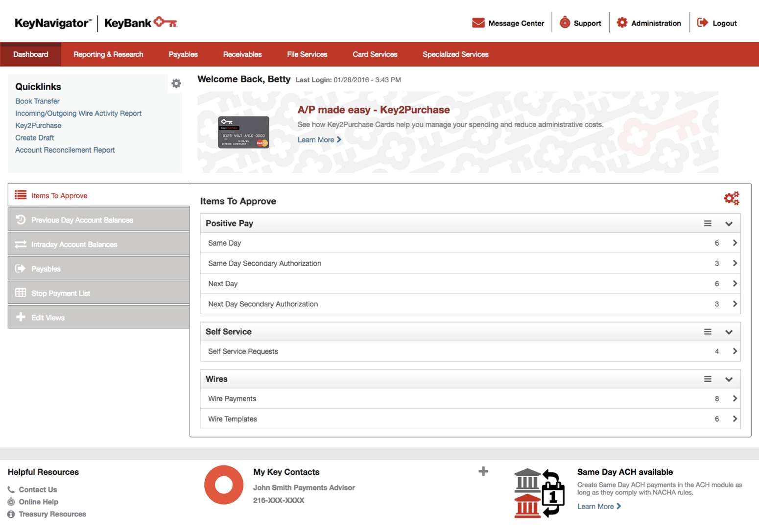Select the Stop Payment List view
The height and width of the screenshot is (532, 759).
point(98,293)
